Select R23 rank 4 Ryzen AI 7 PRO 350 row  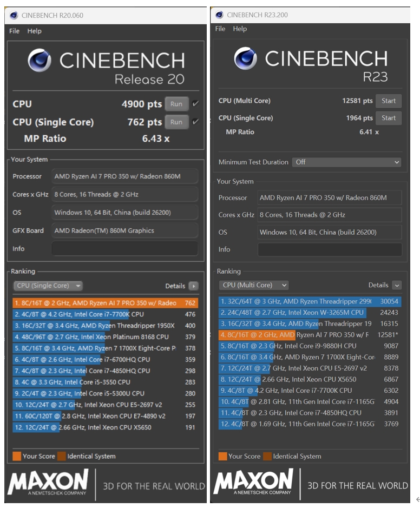(310, 335)
